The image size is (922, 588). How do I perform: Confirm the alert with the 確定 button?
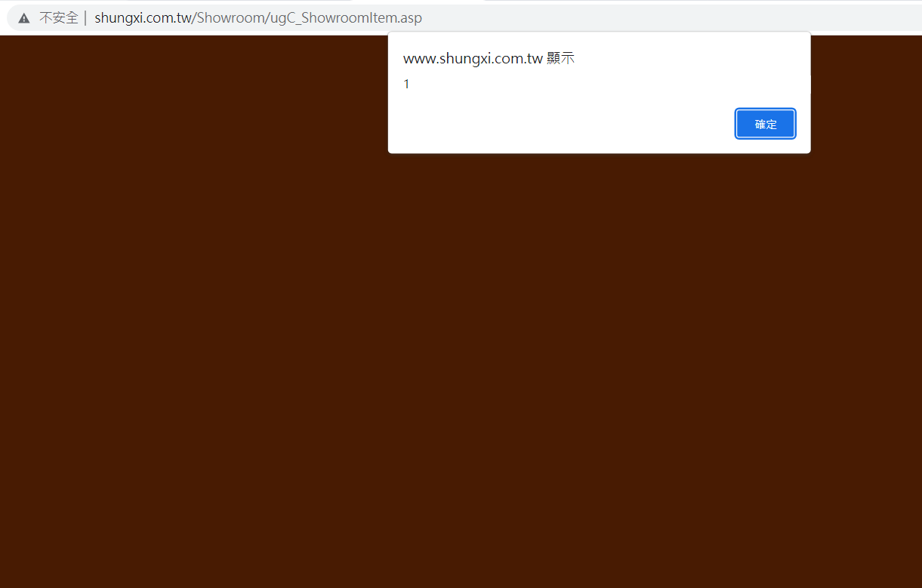point(765,124)
